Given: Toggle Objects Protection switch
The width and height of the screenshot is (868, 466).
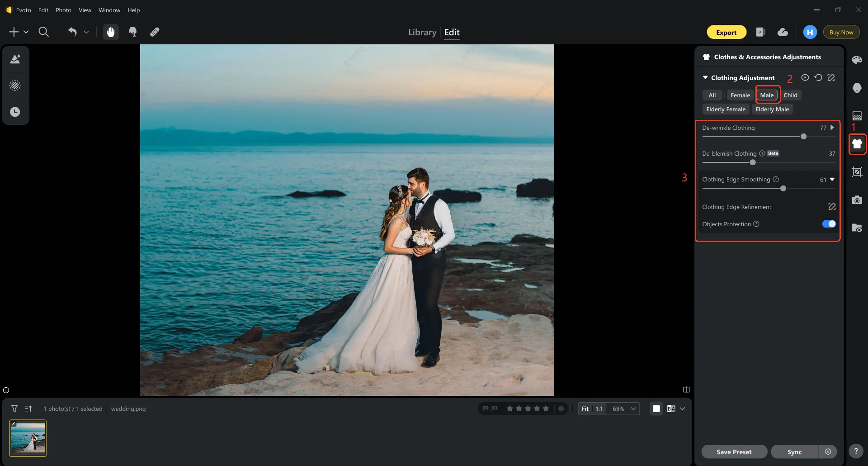Looking at the screenshot, I should point(829,224).
